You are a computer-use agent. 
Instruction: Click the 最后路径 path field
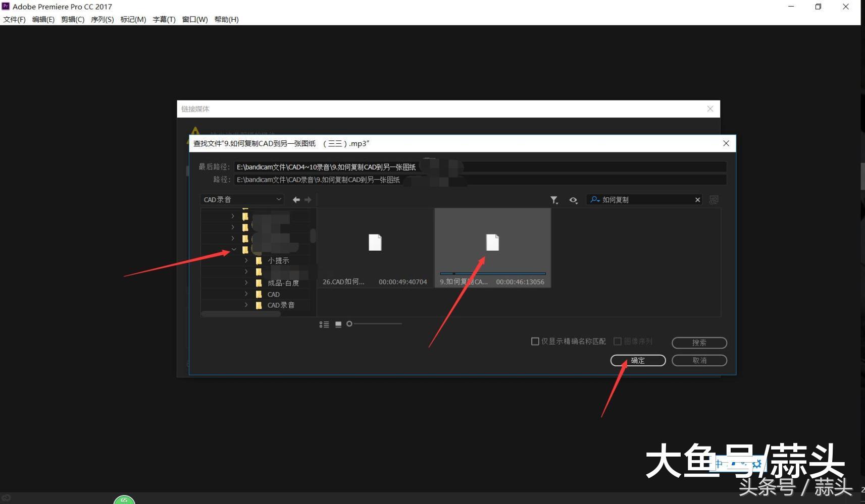pos(480,167)
